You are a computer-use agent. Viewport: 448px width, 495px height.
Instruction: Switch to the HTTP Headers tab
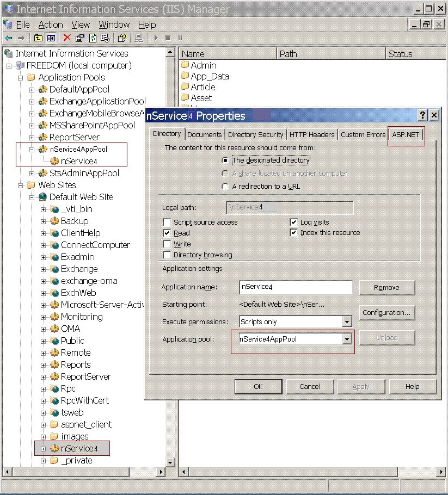(x=312, y=135)
